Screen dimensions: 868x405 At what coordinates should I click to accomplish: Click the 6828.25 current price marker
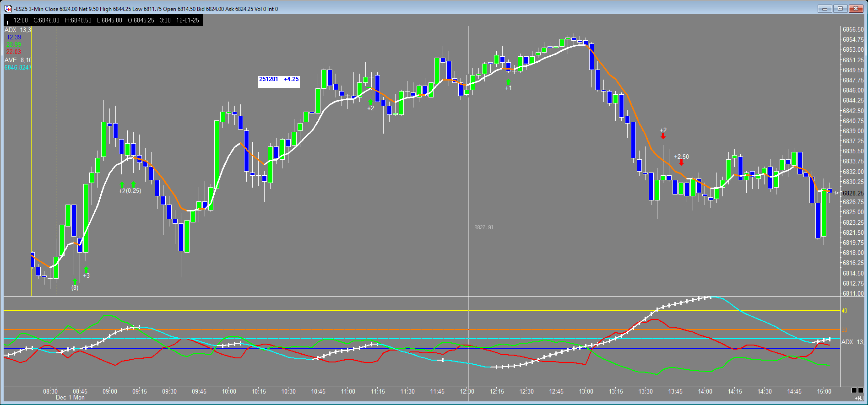tap(853, 193)
